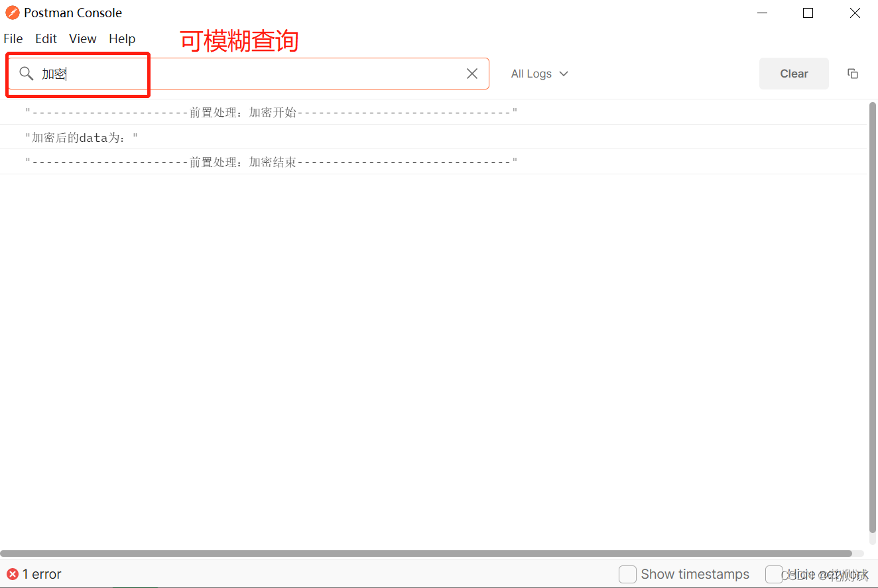Click the Postman logo in the title bar

click(x=13, y=13)
